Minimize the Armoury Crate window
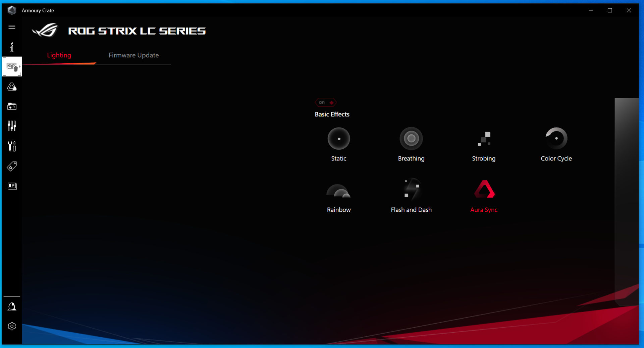This screenshot has height=348, width=644. tap(591, 10)
